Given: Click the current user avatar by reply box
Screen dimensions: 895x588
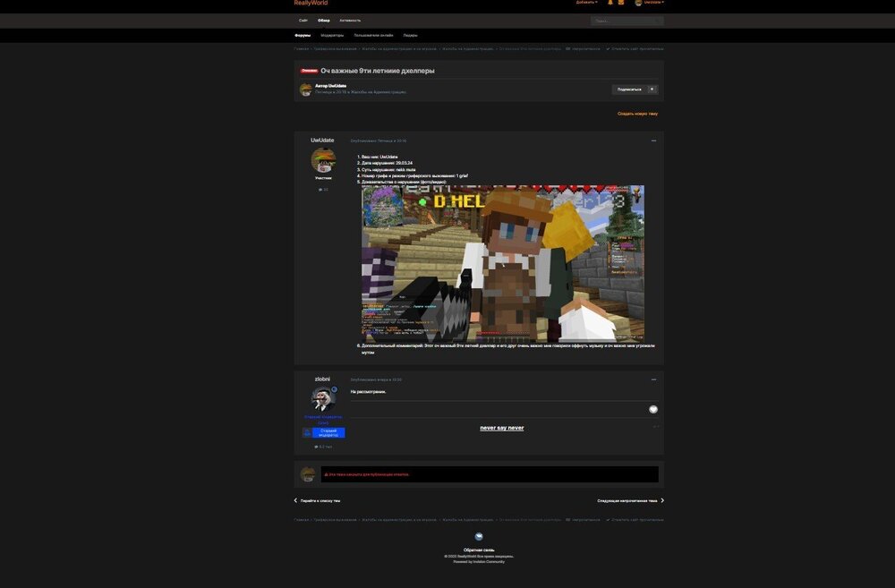Looking at the screenshot, I should click(308, 474).
